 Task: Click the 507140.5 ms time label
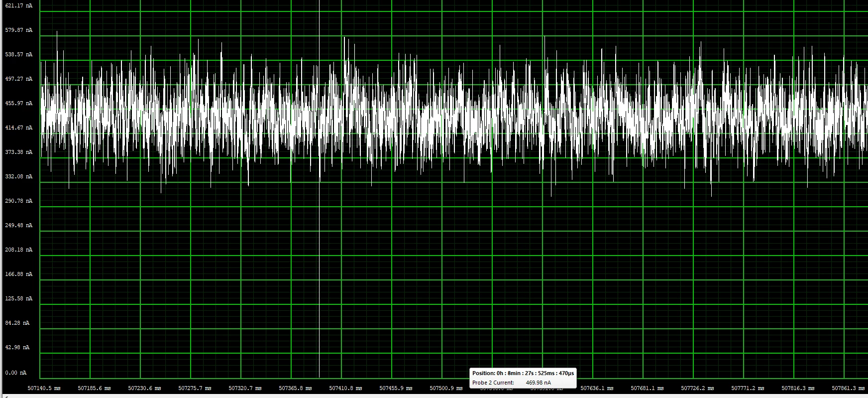coord(44,388)
